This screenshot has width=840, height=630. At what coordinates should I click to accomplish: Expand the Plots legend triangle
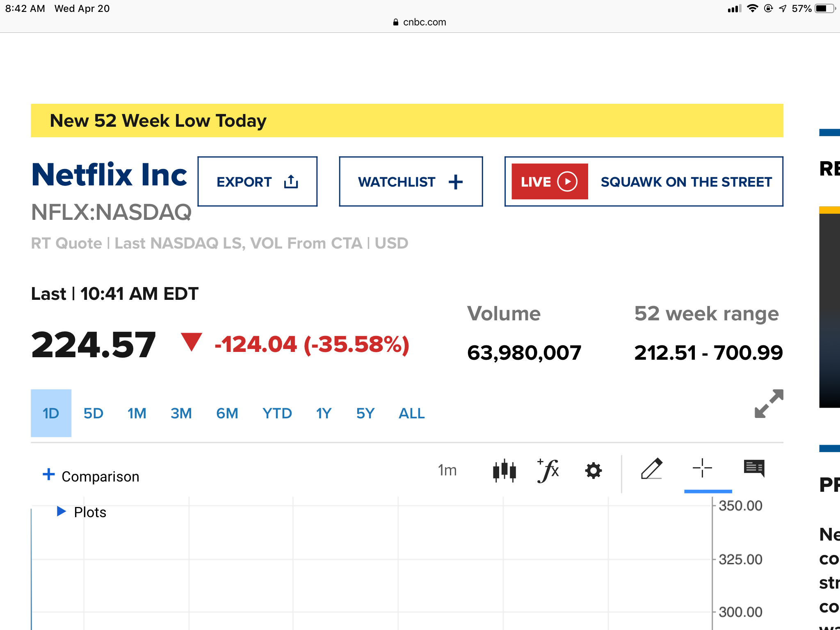(x=61, y=511)
